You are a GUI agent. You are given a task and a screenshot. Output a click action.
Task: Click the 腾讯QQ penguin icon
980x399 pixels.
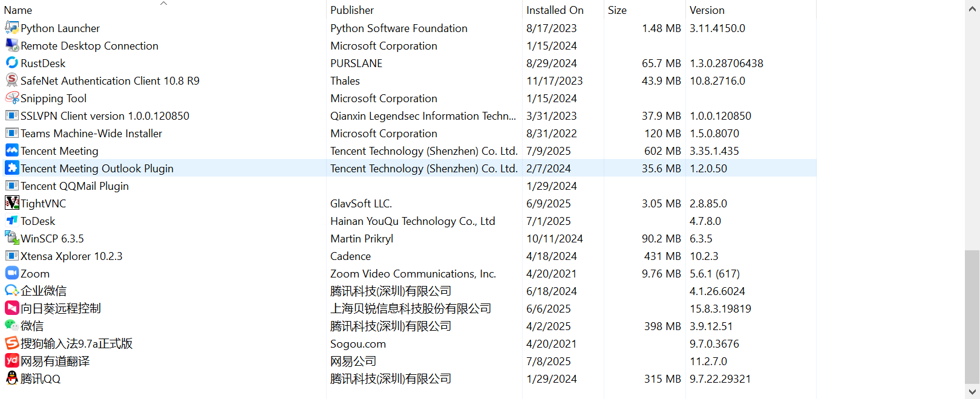click(11, 378)
